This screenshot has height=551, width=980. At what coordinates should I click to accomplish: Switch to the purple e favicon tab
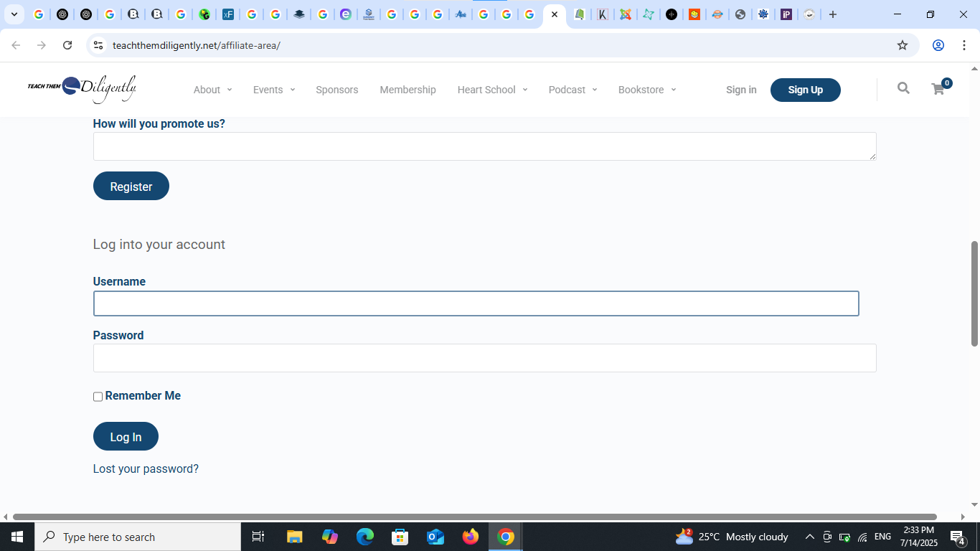point(346,14)
